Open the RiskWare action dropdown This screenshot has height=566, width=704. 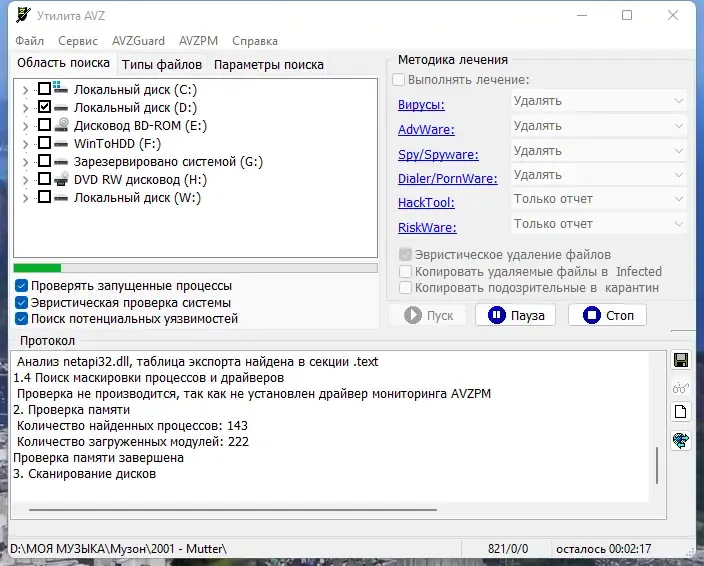coord(598,224)
